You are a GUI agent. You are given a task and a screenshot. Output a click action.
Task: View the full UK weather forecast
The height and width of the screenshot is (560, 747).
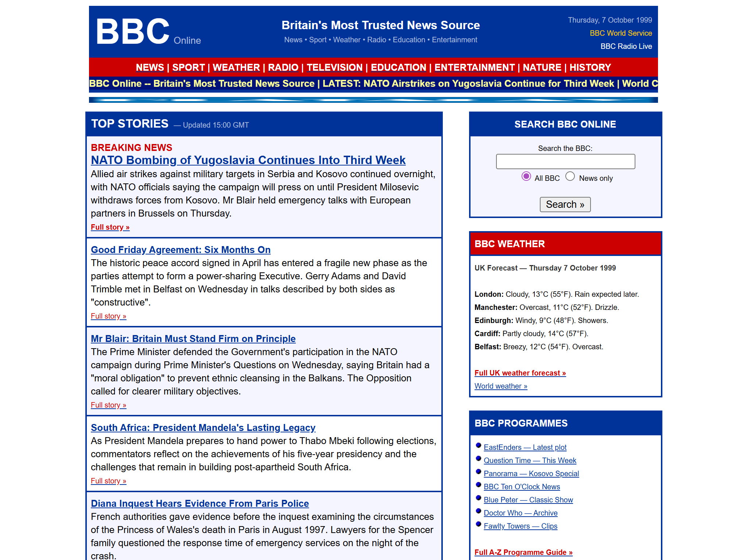(520, 373)
